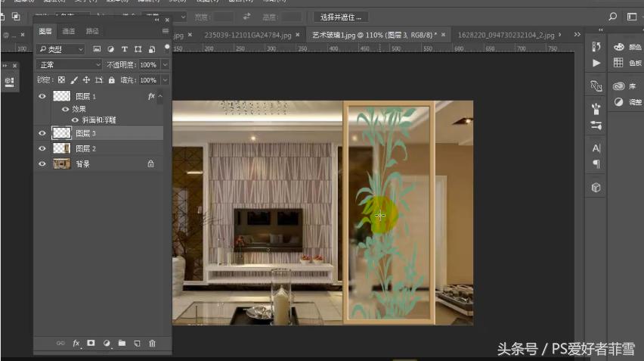The height and width of the screenshot is (361, 644).
Task: Click the fill 100% value field
Action: tap(148, 79)
